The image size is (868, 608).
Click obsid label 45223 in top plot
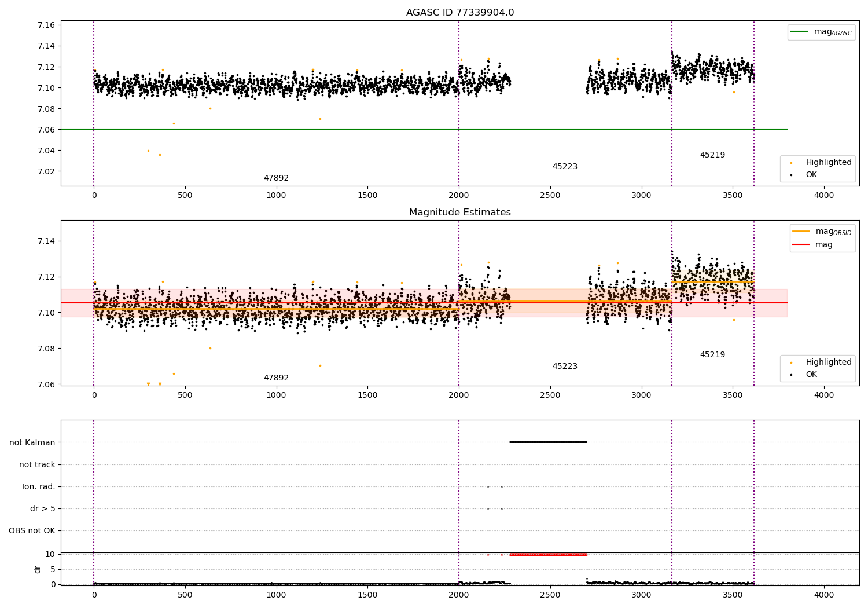tap(565, 167)
